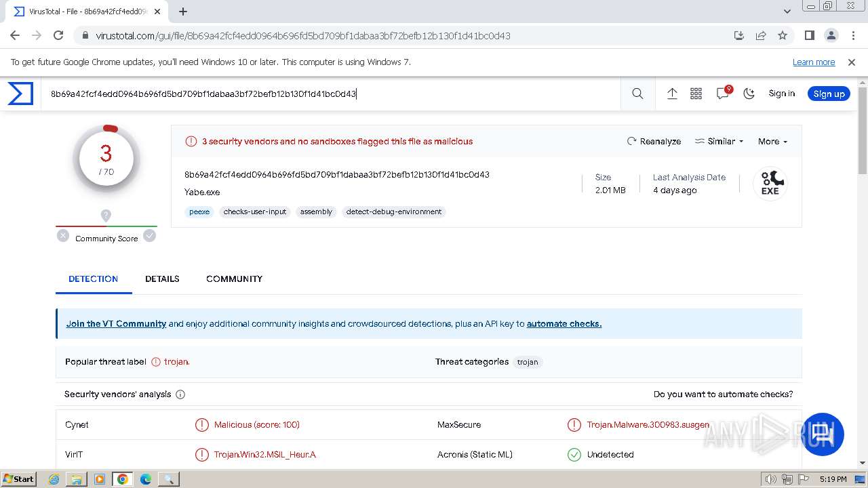Screen dimensions: 868x488
Task: Toggle dark mode moon icon
Action: pos(749,94)
